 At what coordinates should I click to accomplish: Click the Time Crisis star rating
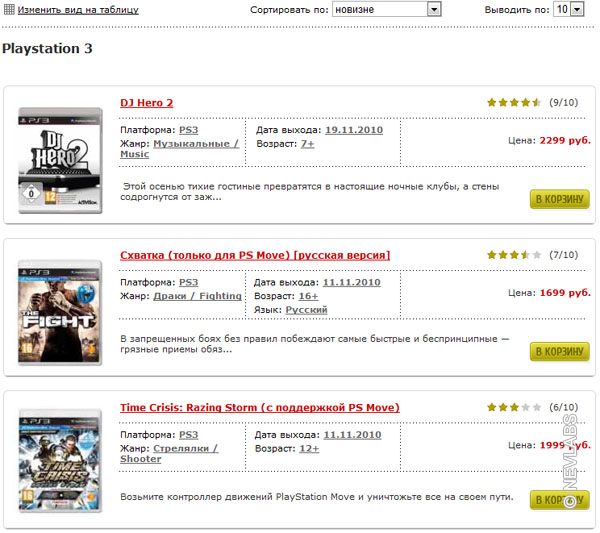(x=514, y=407)
